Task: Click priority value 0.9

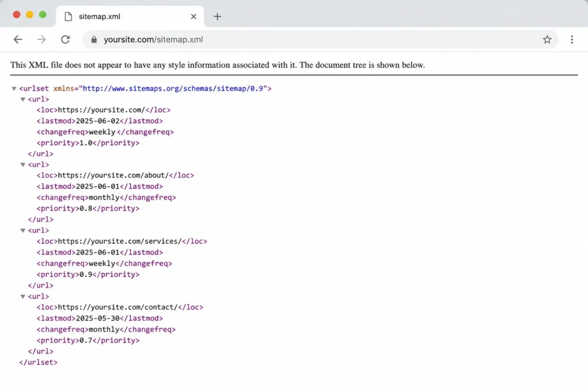Action: tap(86, 274)
